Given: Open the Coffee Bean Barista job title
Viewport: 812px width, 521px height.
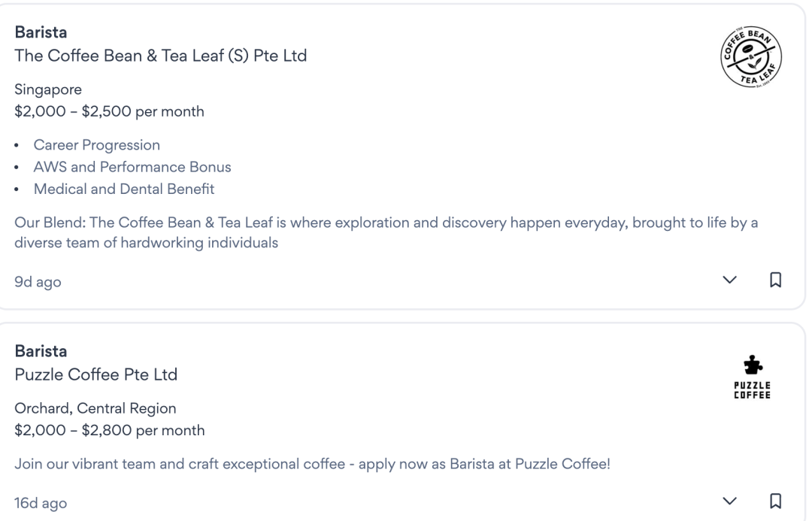Looking at the screenshot, I should (38, 35).
